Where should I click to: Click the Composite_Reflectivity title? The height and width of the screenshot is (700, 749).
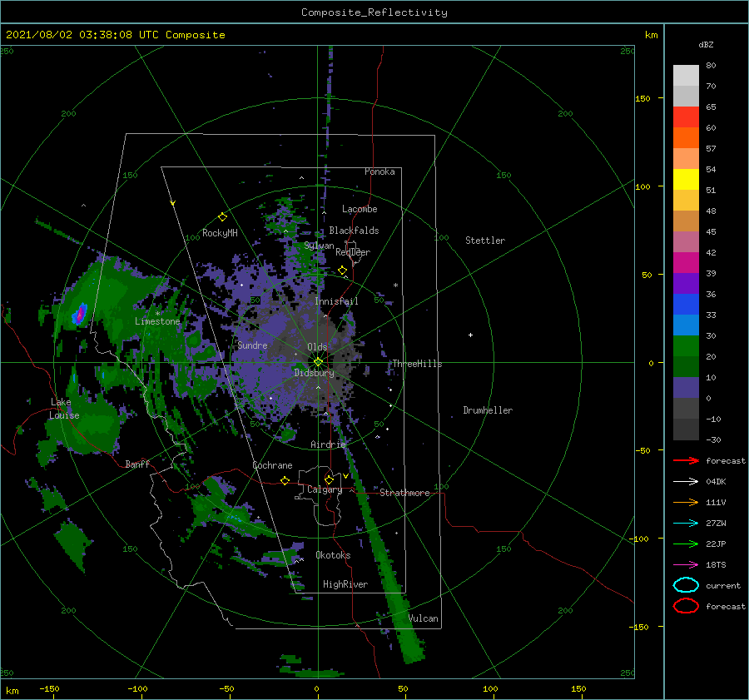(x=374, y=12)
